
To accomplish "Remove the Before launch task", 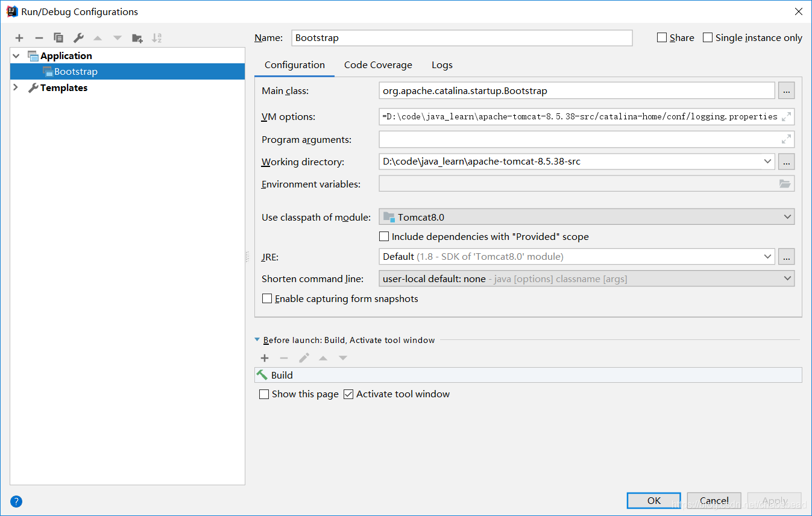I will pos(284,358).
